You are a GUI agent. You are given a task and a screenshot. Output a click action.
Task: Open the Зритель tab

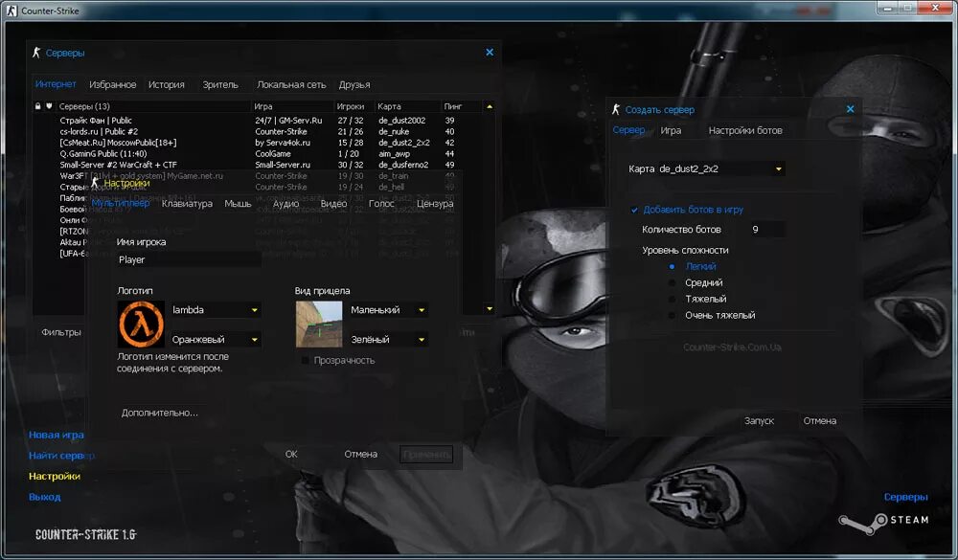pyautogui.click(x=220, y=85)
